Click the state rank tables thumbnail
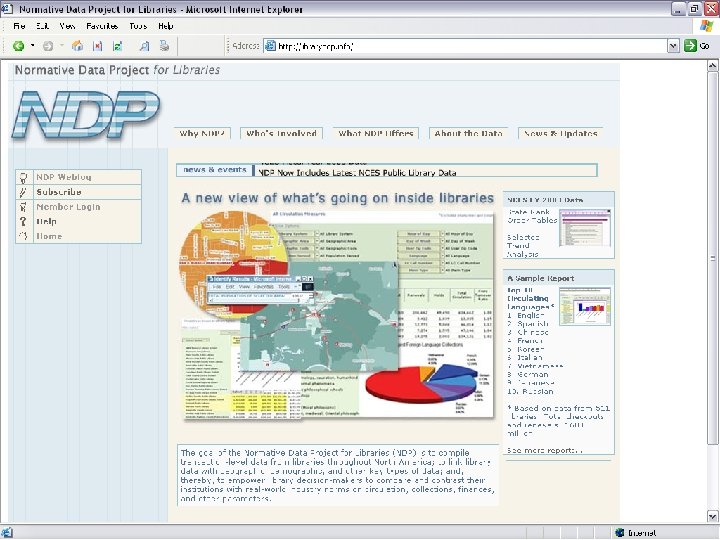 tap(585, 228)
